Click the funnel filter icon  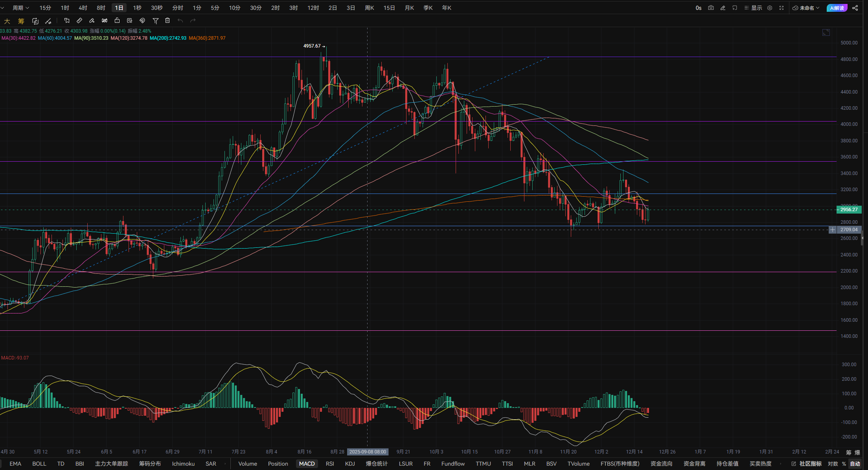click(155, 20)
